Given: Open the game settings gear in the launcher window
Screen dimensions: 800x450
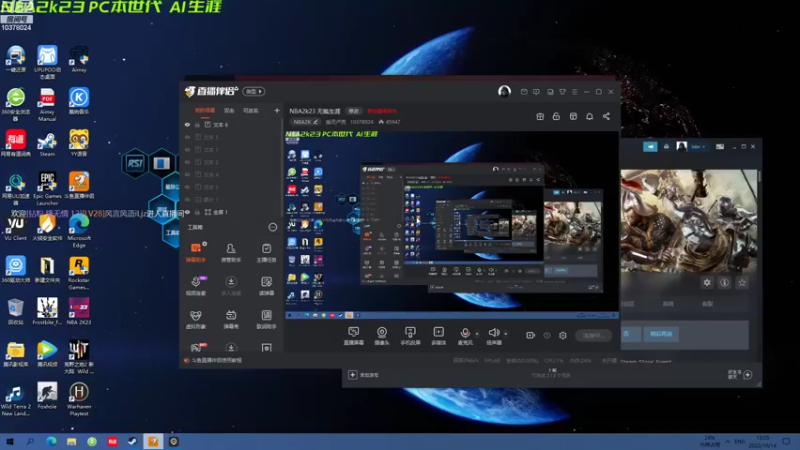Looking at the screenshot, I should point(707,283).
